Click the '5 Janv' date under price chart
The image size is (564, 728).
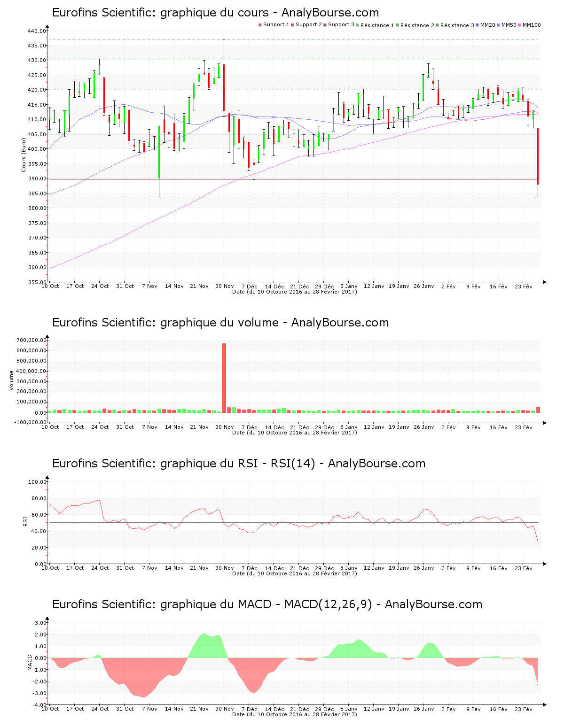point(349,286)
